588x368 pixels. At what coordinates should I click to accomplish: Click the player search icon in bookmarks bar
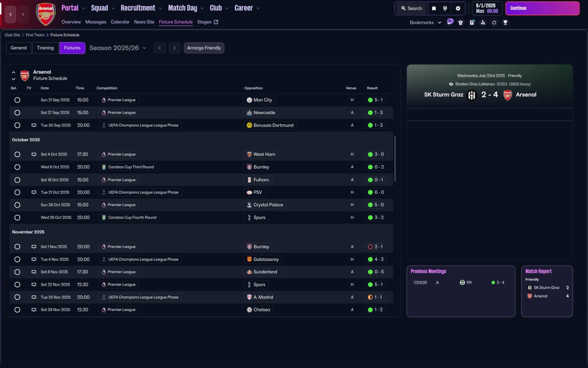(x=483, y=23)
